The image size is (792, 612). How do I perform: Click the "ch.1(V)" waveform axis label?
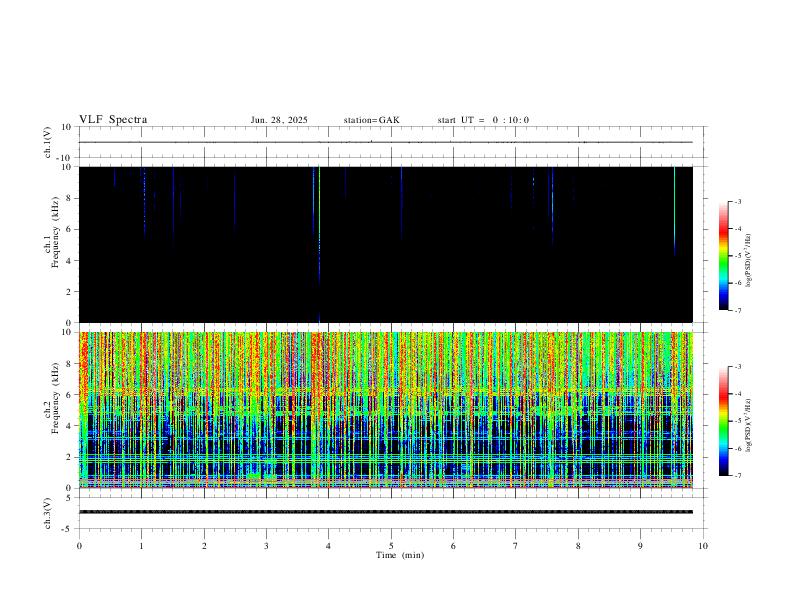48,142
